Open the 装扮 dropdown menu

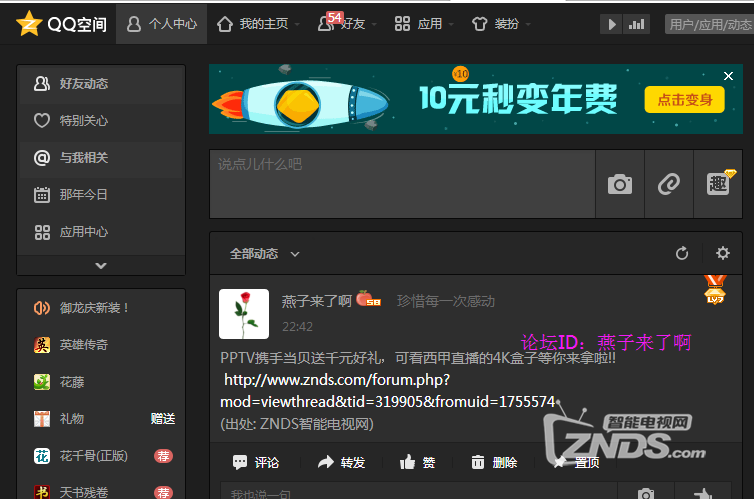[x=500, y=24]
